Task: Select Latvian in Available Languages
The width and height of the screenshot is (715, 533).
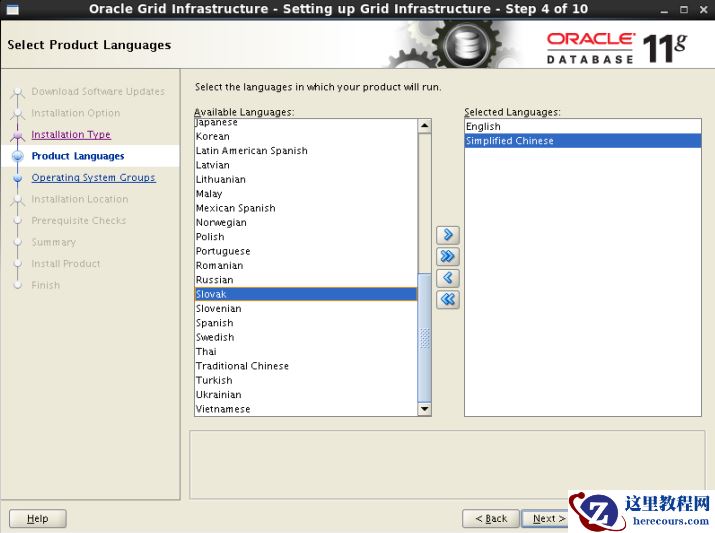Action: tap(306, 165)
